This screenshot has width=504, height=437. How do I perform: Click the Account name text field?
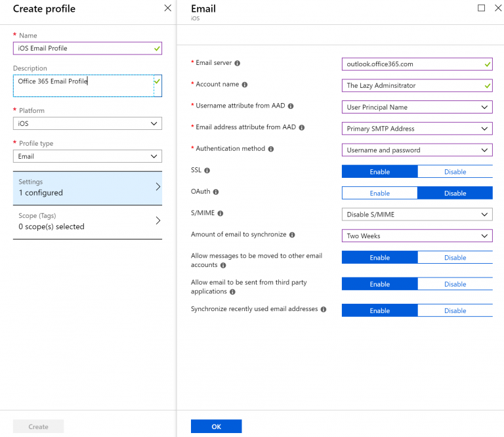pyautogui.click(x=417, y=85)
